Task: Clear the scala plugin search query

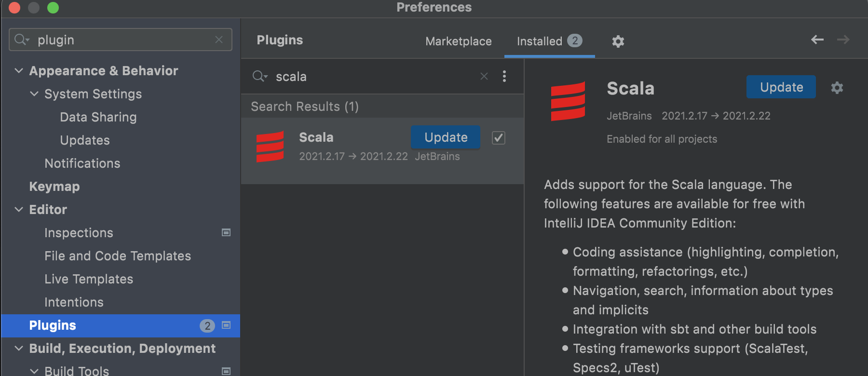Action: pos(484,76)
